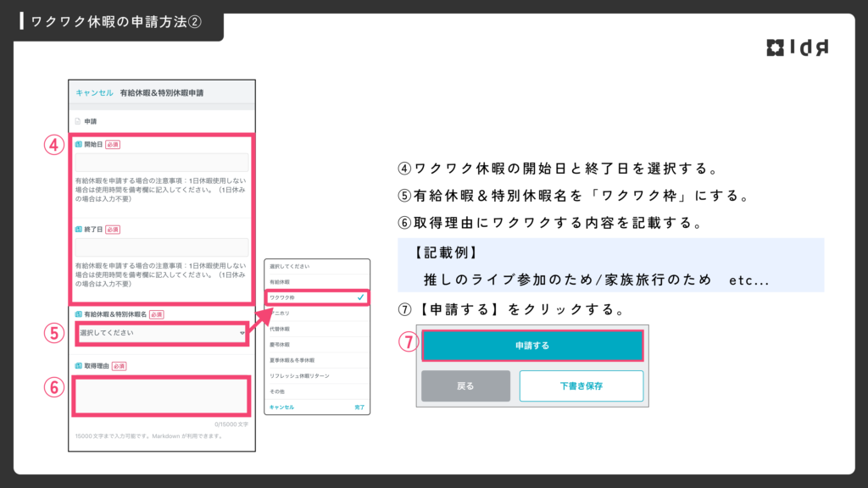Click the 取得理由 text area
Screen dimensions: 868x488
tap(163, 396)
